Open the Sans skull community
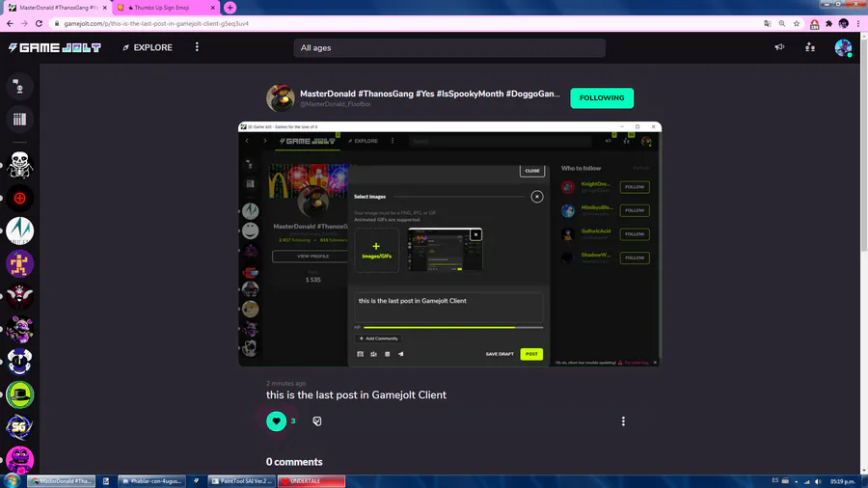The height and width of the screenshot is (488, 868). (20, 166)
